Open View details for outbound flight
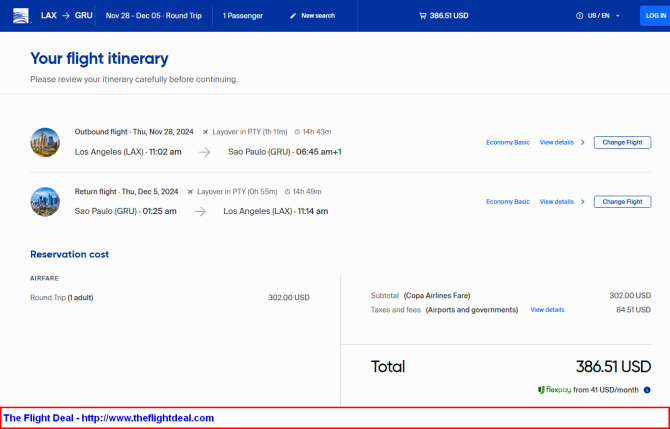 [556, 143]
